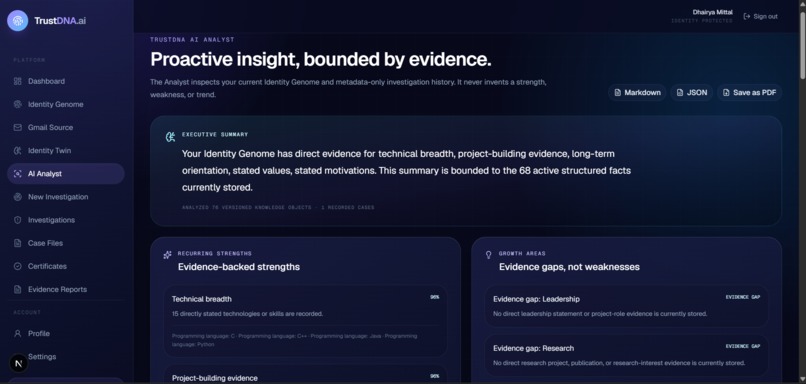806x384 pixels.
Task: Open Evidence Reports
Action: 66,289
